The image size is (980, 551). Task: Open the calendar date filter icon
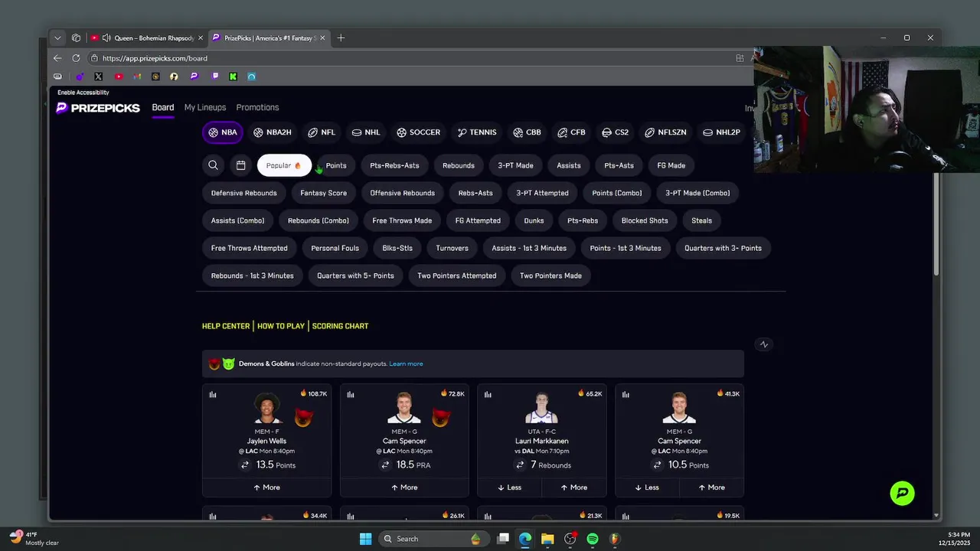click(240, 165)
